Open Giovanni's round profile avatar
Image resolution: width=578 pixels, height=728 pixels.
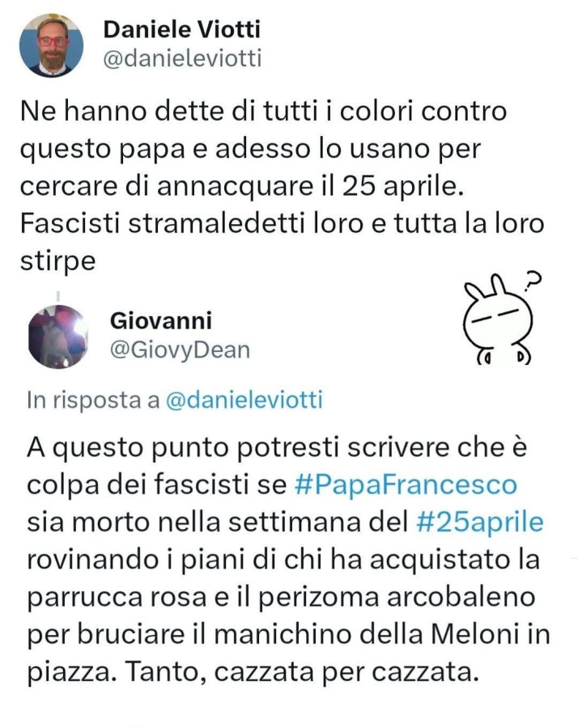click(58, 336)
